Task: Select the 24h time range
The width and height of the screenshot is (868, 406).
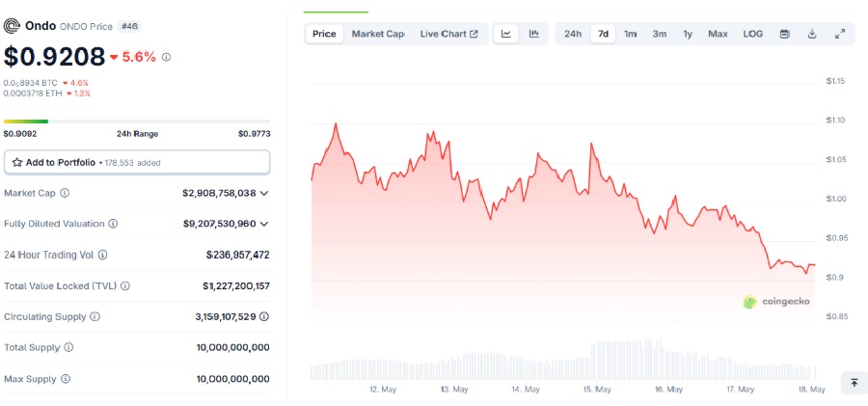Action: coord(573,34)
